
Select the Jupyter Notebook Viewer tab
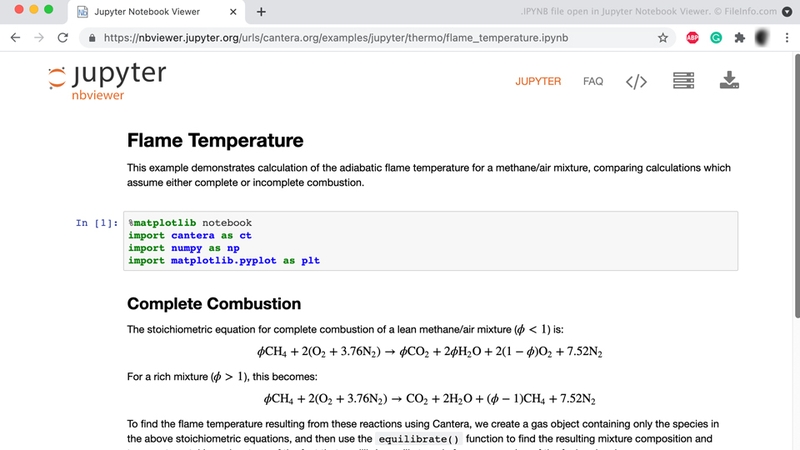[156, 12]
